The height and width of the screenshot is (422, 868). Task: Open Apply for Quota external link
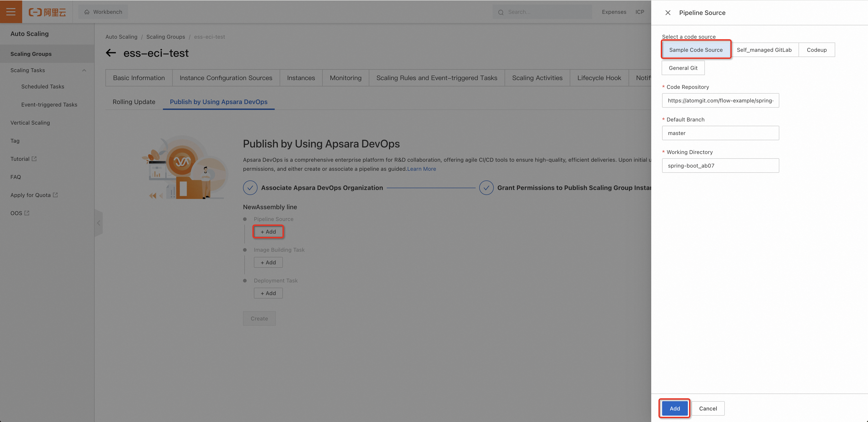point(56,195)
